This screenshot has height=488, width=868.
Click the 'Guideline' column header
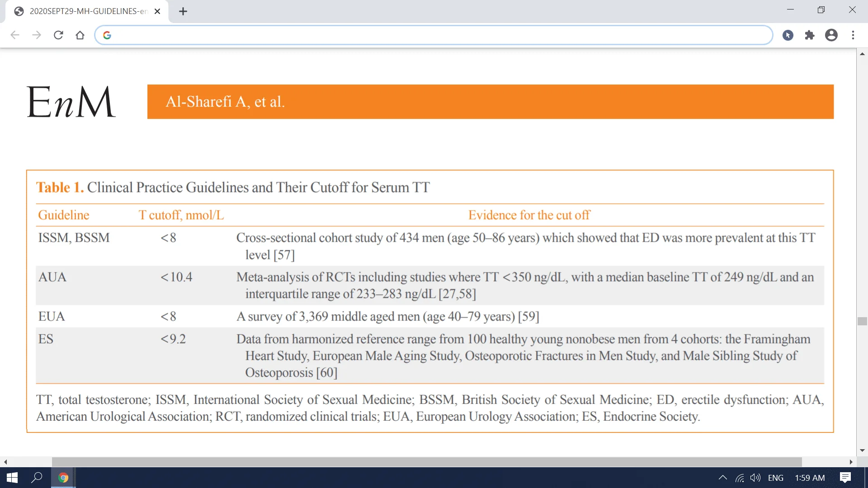(x=64, y=215)
